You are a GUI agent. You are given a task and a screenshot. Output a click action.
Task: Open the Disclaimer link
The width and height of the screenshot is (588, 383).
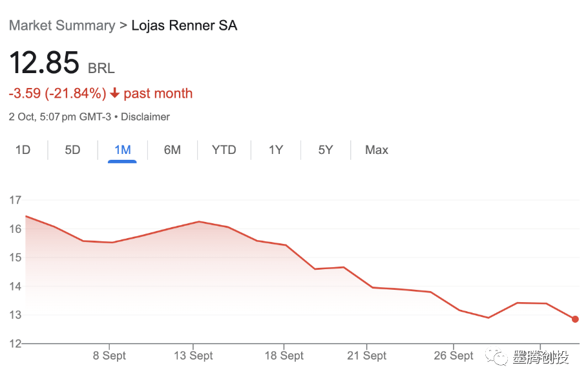coord(145,117)
